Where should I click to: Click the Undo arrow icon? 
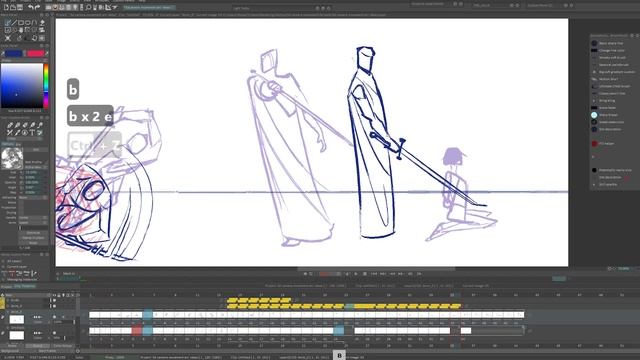click(x=31, y=7)
